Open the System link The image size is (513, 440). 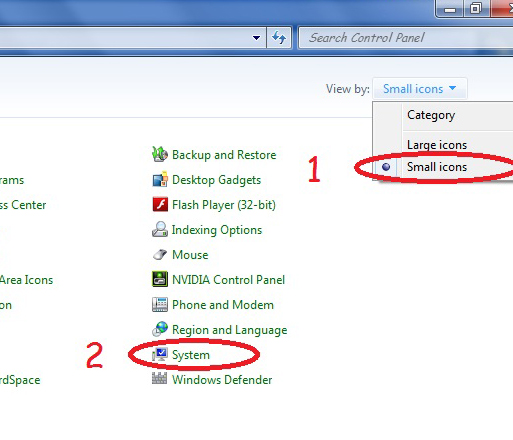[x=191, y=355]
